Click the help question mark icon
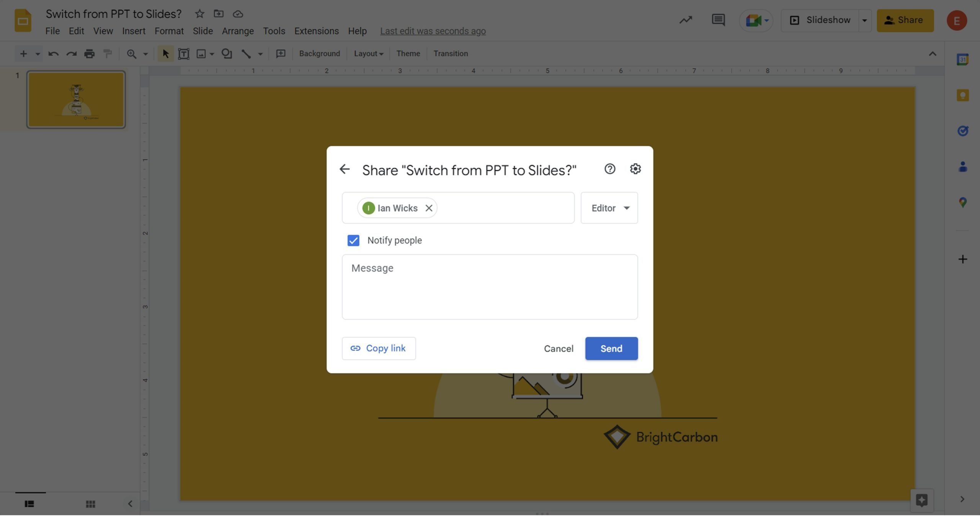 point(610,169)
